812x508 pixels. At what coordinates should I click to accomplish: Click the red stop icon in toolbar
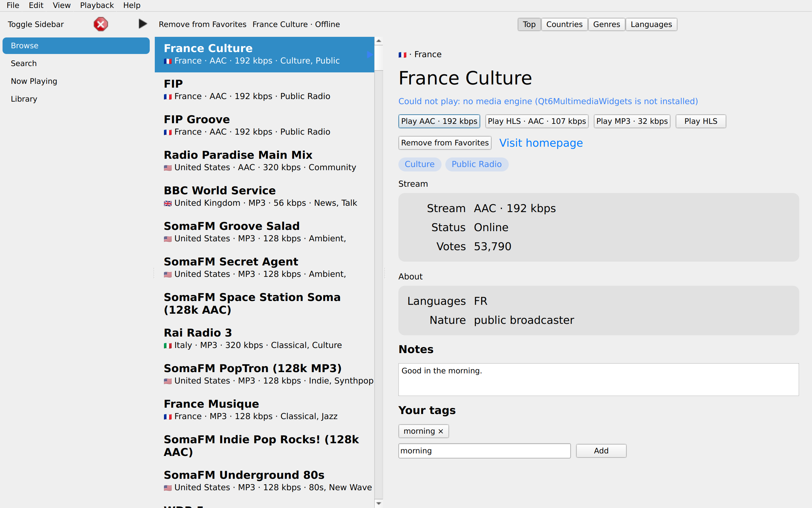click(101, 24)
